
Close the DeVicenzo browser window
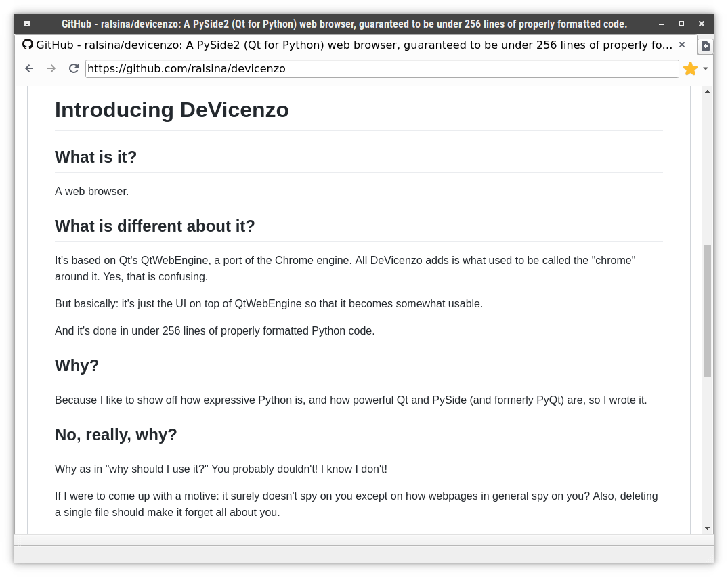point(702,24)
